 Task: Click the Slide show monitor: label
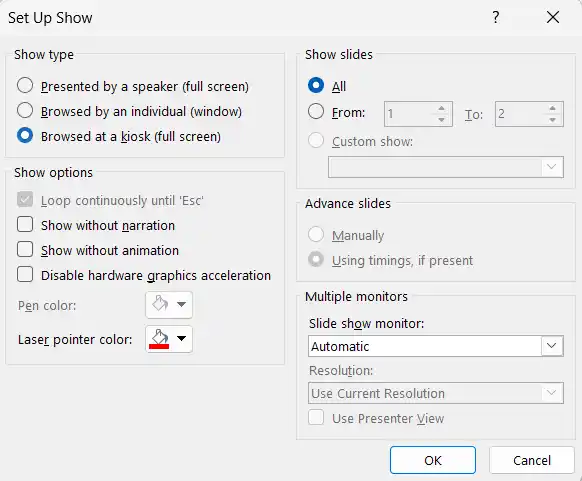367,324
